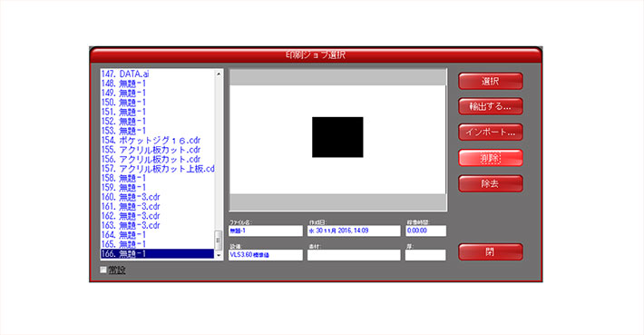This screenshot has width=644, height=335.
Task: Select job 156. アクリル板カット.cdr
Action: 158,159
